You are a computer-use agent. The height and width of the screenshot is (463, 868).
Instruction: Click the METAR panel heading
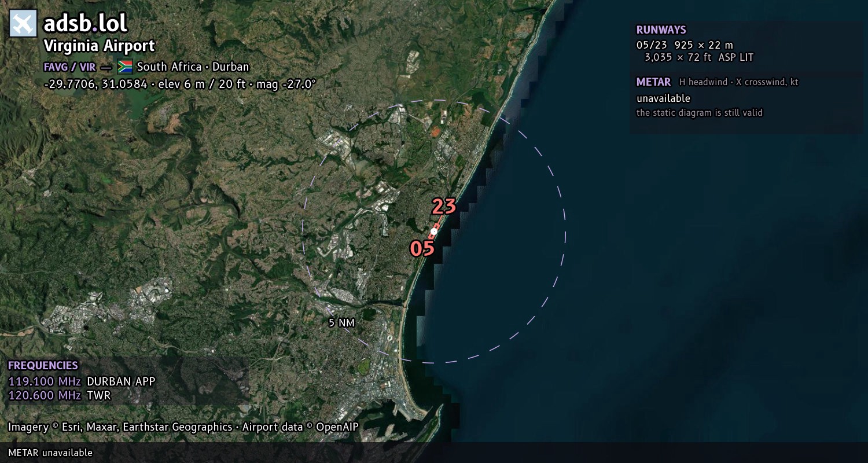(x=653, y=82)
